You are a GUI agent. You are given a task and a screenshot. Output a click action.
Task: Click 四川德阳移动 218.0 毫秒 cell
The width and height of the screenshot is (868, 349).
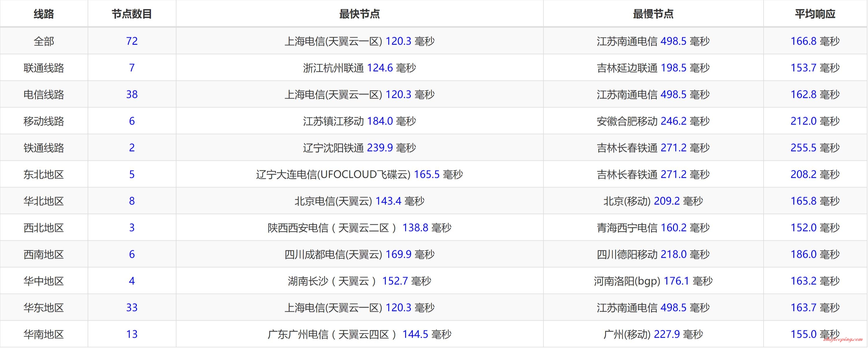(x=653, y=255)
